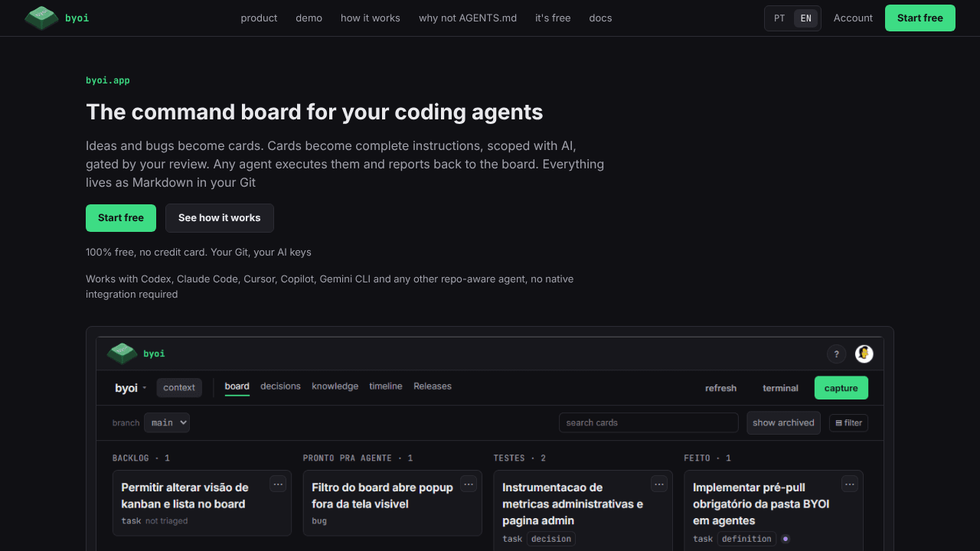980x551 pixels.
Task: Open the 'how it works' nav item
Action: point(371,18)
